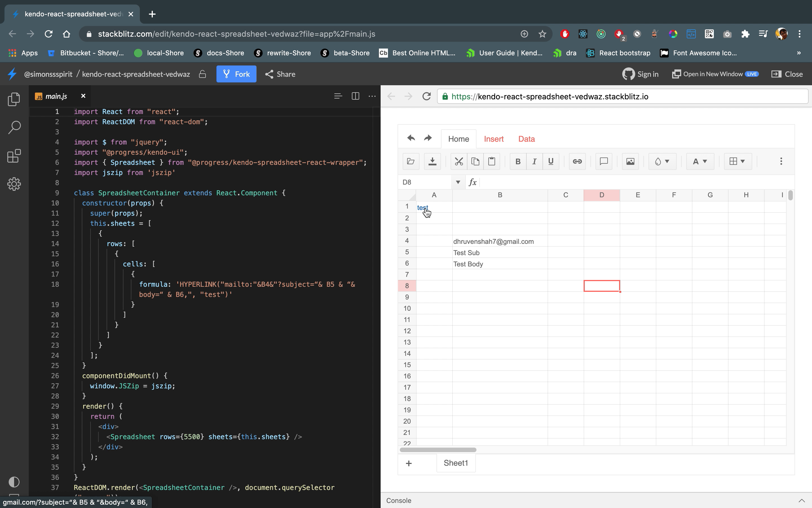Expand the Console panel chevron
Image resolution: width=812 pixels, height=508 pixels.
802,501
